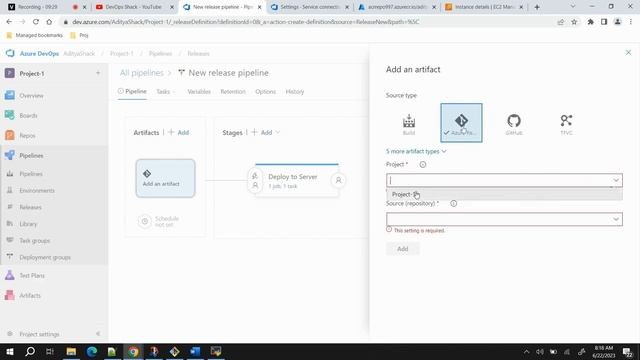
Task: Open the Deploy to Server stage
Action: (x=297, y=180)
